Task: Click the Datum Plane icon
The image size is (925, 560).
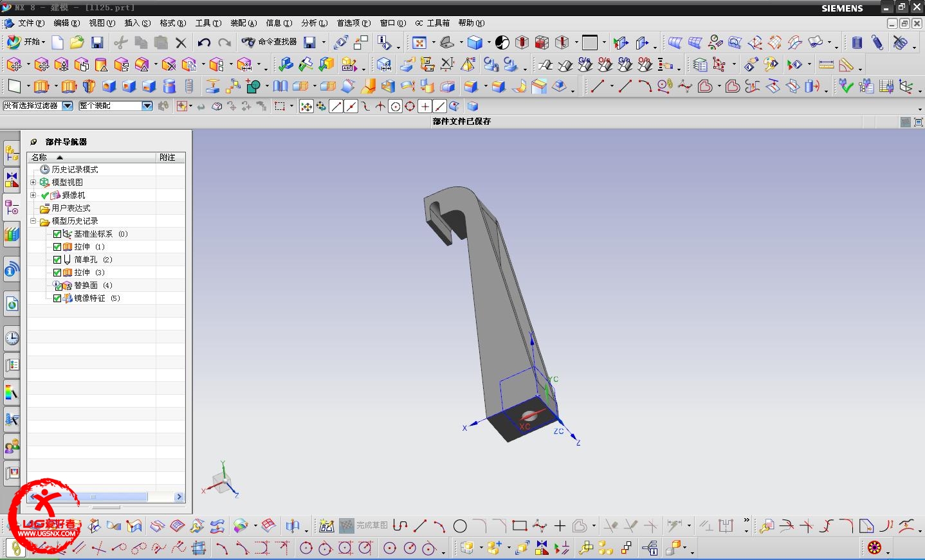Action: tap(14, 86)
